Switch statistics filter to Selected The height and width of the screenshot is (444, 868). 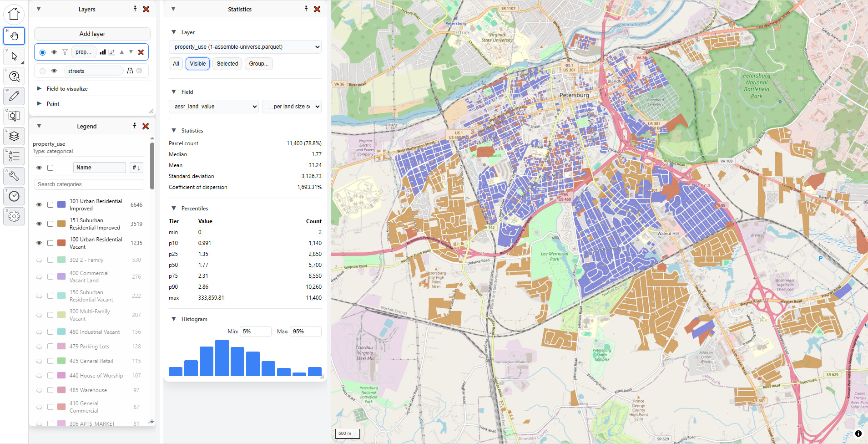click(x=227, y=64)
